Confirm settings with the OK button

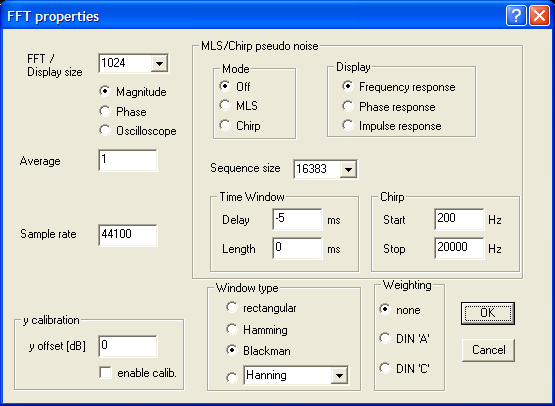pyautogui.click(x=488, y=313)
